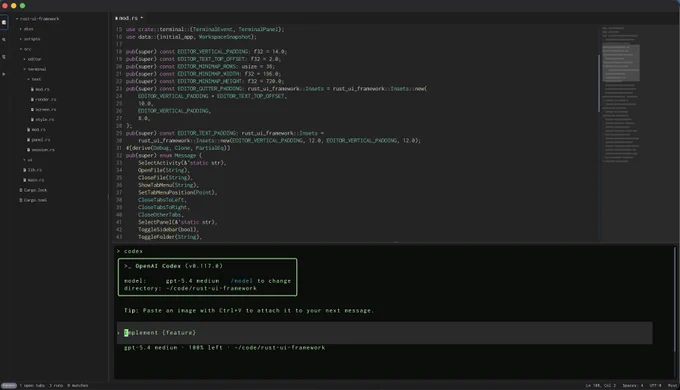680x390 pixels.
Task: Open mod.rs directly under terminal folder
Action: coord(38,130)
